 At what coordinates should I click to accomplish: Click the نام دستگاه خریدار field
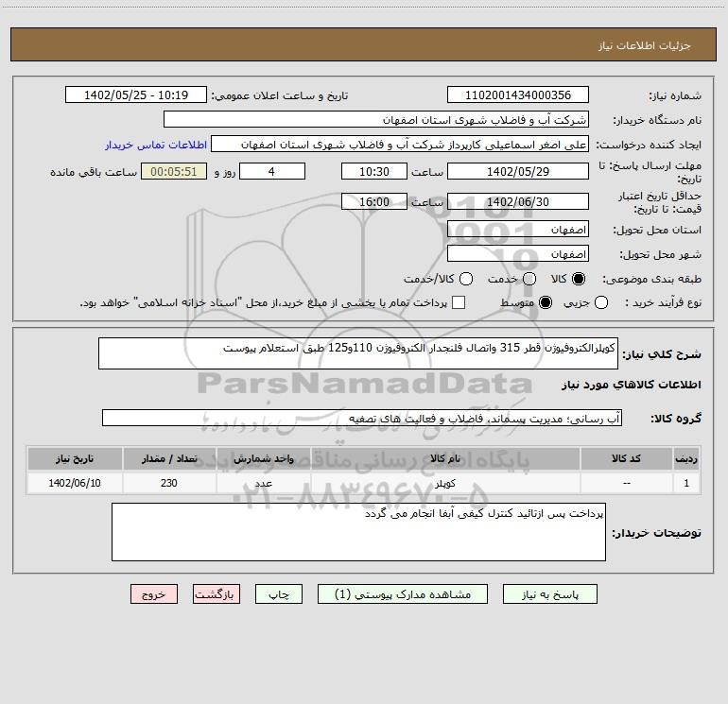coord(376,120)
